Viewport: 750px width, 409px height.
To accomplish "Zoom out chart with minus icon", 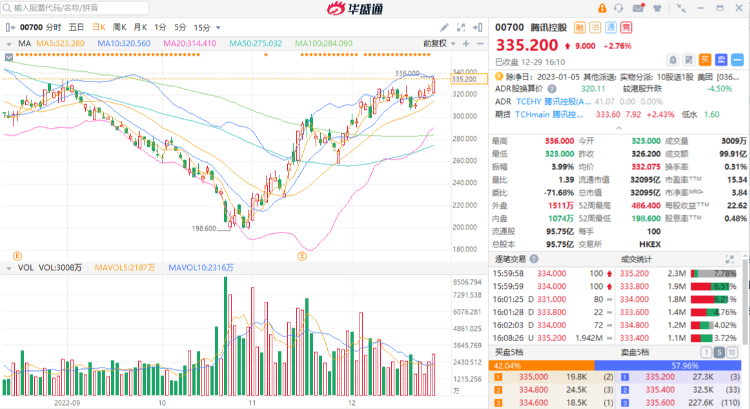I will pos(480,44).
